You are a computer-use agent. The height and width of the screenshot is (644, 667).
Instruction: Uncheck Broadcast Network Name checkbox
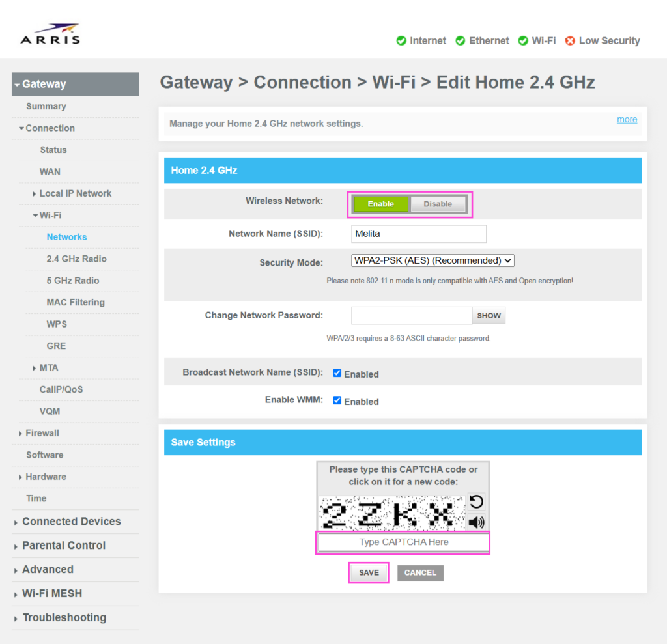tap(337, 373)
